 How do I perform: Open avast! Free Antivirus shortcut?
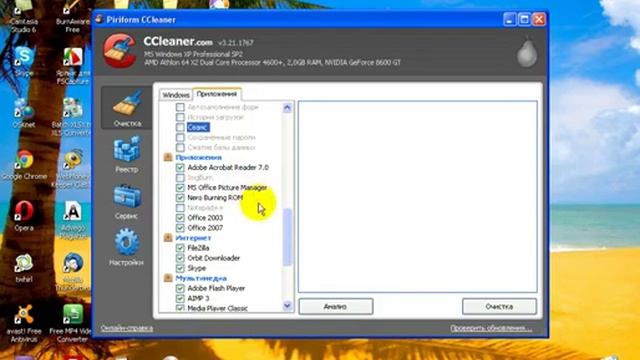(x=24, y=323)
